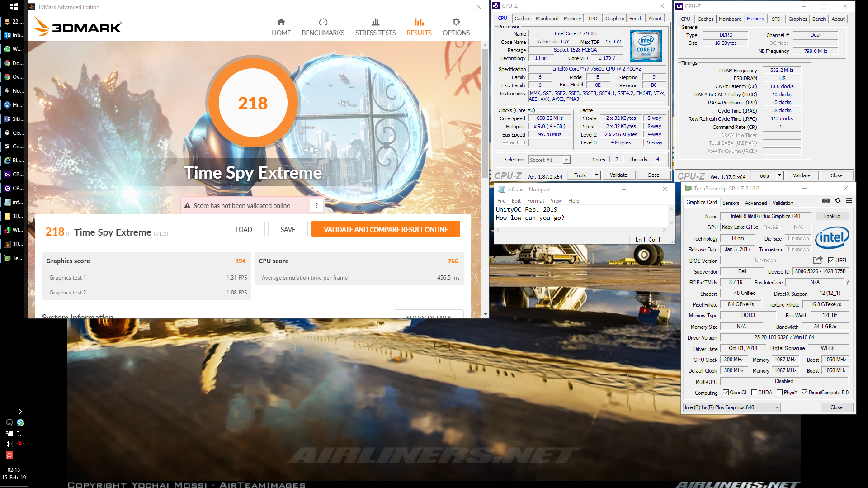Click the BIOS export share icon in GPU-Z
The width and height of the screenshot is (868, 488).
tap(818, 260)
